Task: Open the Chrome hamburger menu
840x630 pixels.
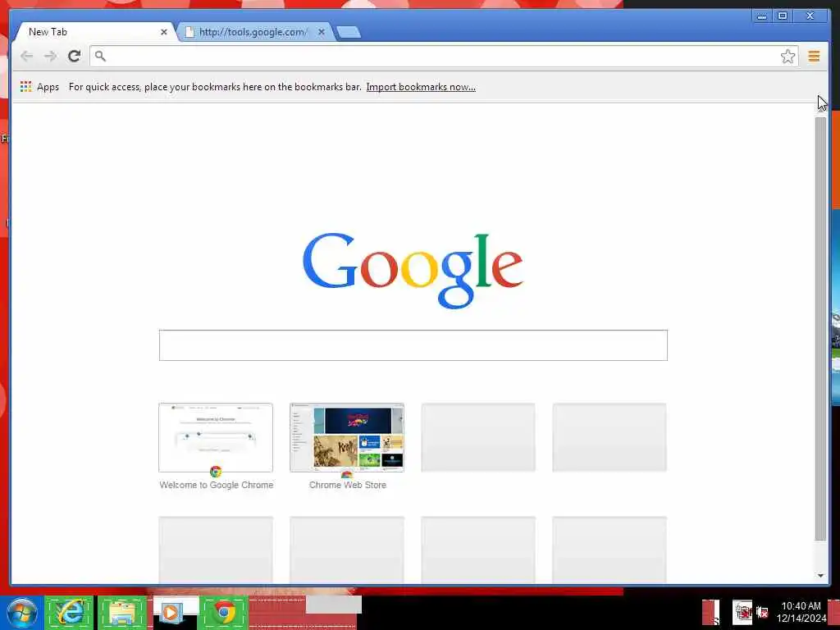Action: [814, 57]
